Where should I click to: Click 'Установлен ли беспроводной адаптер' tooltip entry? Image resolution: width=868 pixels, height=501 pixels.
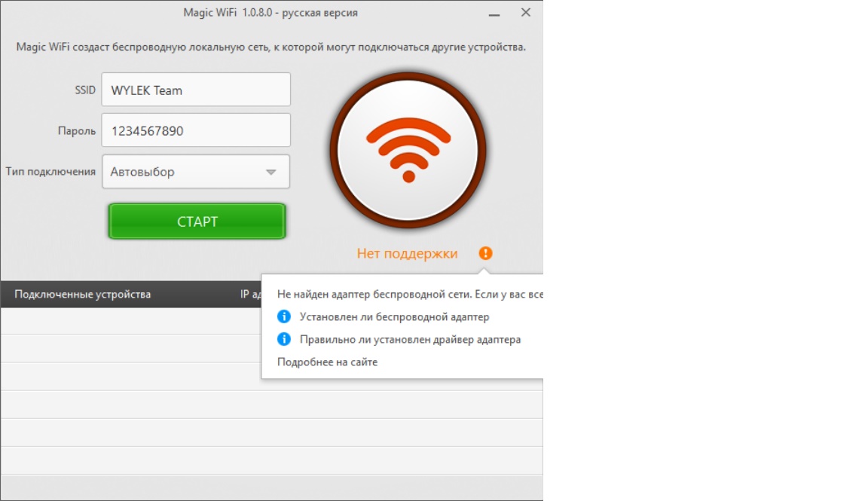[394, 317]
